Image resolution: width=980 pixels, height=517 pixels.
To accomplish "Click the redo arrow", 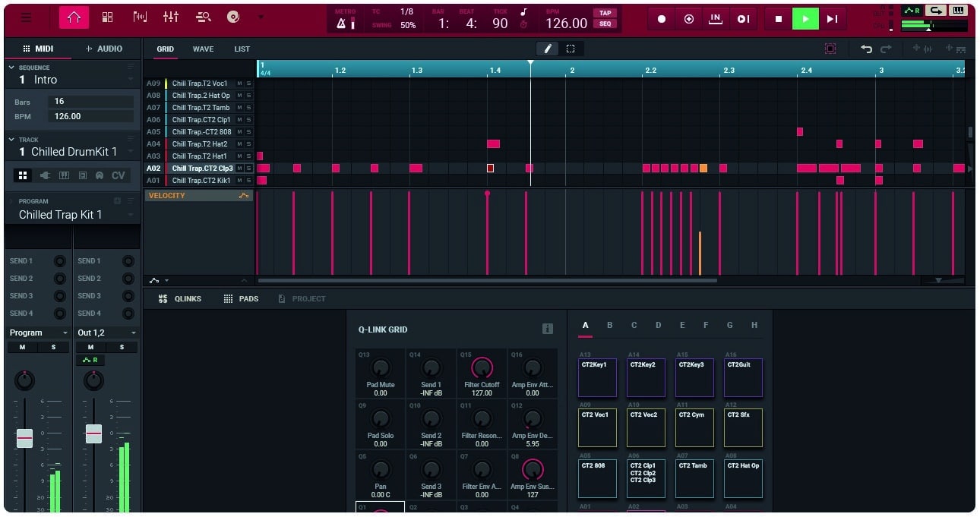I will click(886, 49).
